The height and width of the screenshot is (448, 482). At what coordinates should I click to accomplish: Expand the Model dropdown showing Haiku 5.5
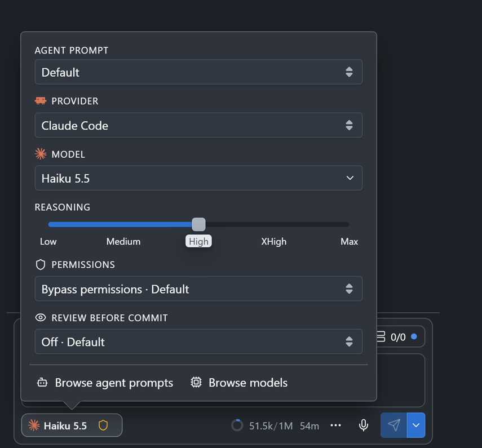tap(198, 178)
